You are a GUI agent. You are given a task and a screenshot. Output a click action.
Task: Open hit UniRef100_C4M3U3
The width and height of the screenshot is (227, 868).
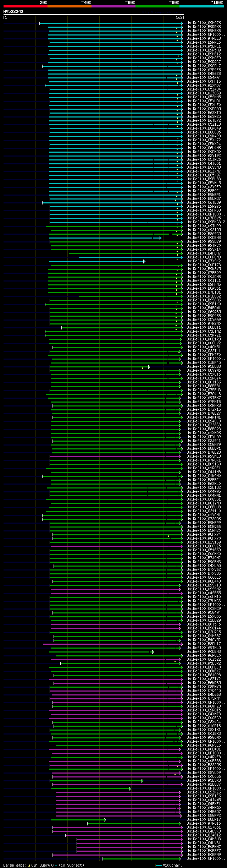204,839
